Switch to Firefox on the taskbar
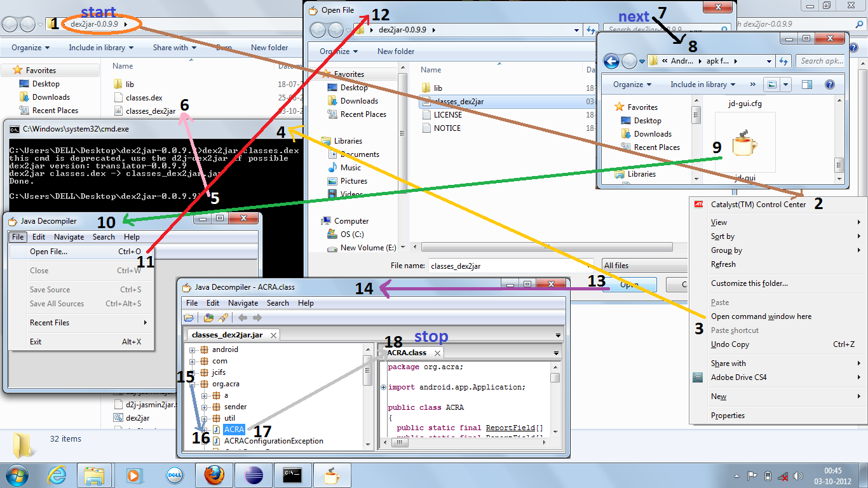This screenshot has height=488, width=868. 215,475
